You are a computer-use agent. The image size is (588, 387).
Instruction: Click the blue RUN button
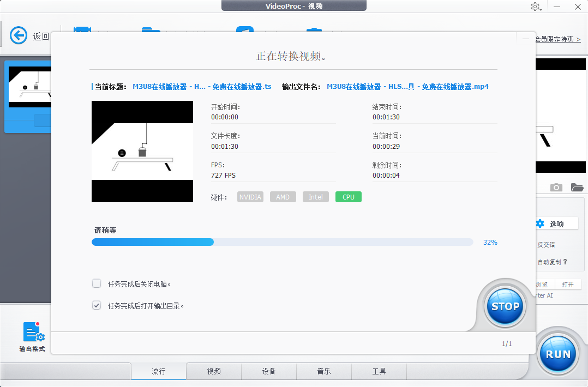tap(558, 354)
